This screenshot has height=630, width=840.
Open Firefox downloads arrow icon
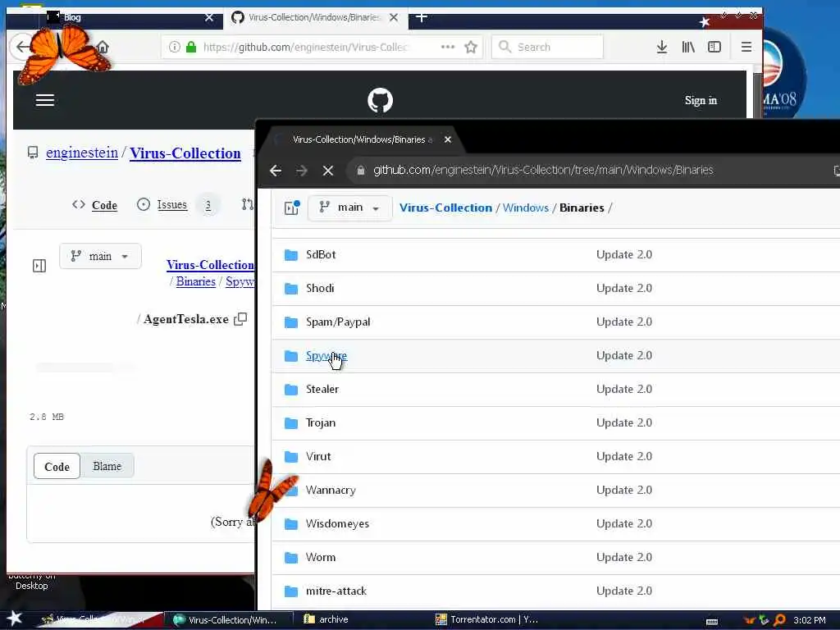662,47
